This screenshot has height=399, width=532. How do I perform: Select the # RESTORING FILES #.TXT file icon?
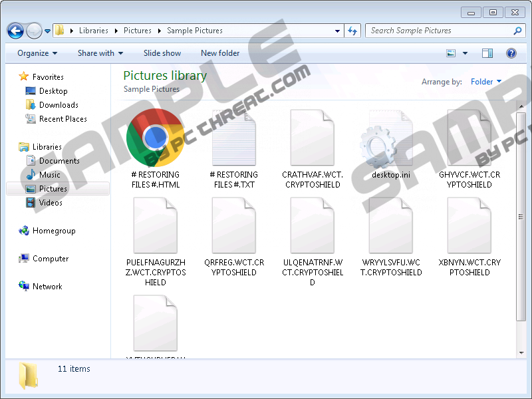(233, 138)
